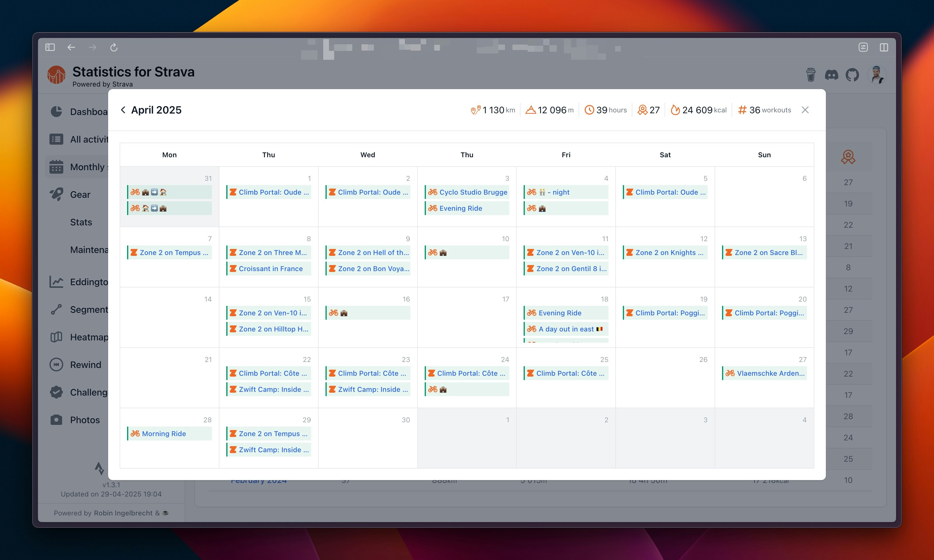The width and height of the screenshot is (934, 560).
Task: Open the Rewind sidebar menu item
Action: point(85,365)
